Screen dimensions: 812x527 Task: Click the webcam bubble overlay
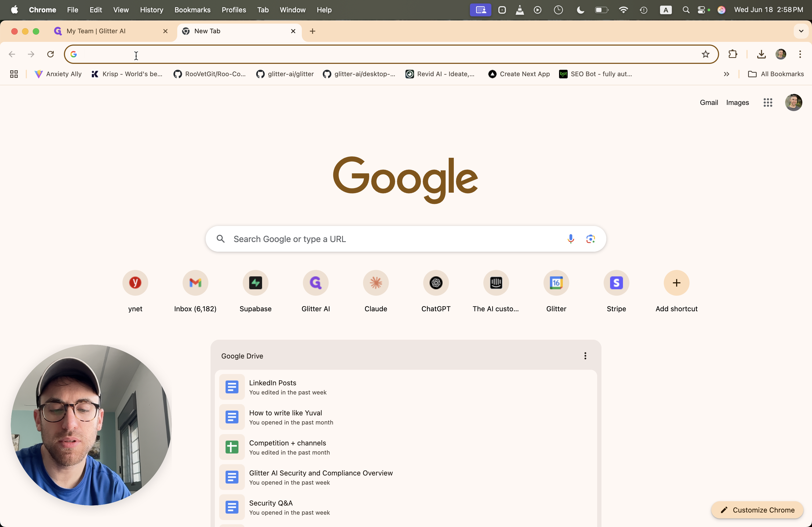pyautogui.click(x=91, y=425)
